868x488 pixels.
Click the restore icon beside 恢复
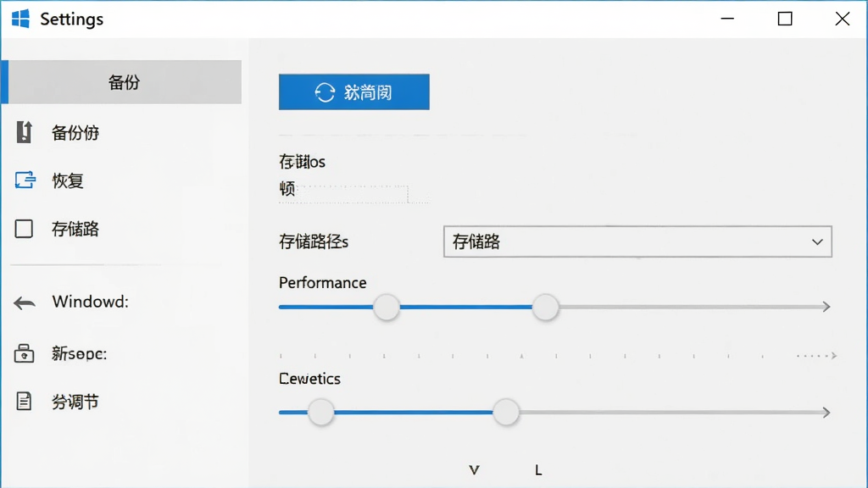tap(25, 180)
